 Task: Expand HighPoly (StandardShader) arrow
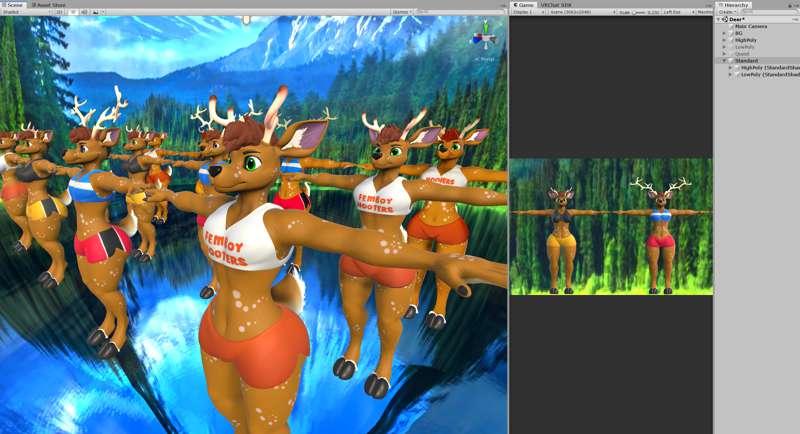pyautogui.click(x=730, y=68)
